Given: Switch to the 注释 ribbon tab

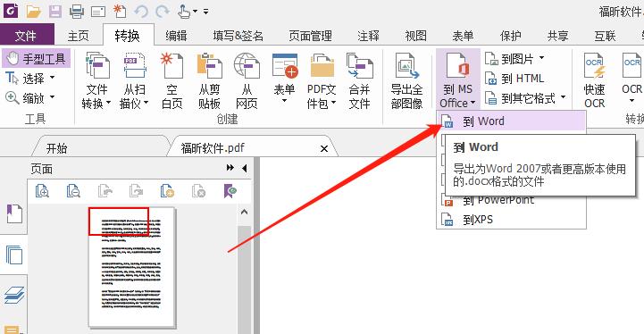Looking at the screenshot, I should tap(368, 36).
